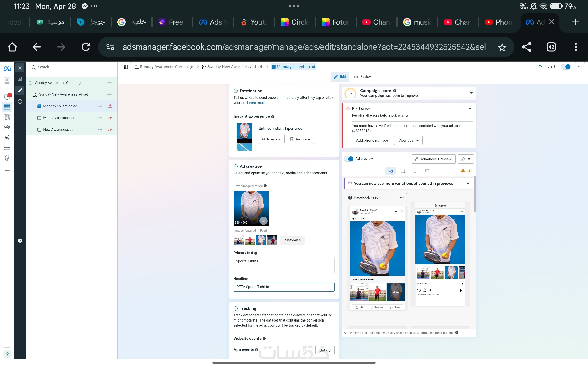Open the View ads dropdown

tap(408, 140)
